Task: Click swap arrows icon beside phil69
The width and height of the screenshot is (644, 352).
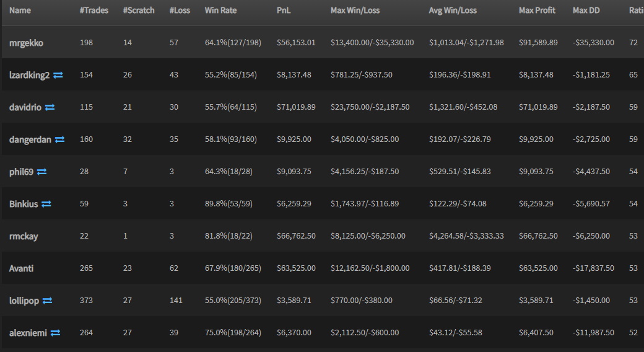Action: [x=41, y=172]
